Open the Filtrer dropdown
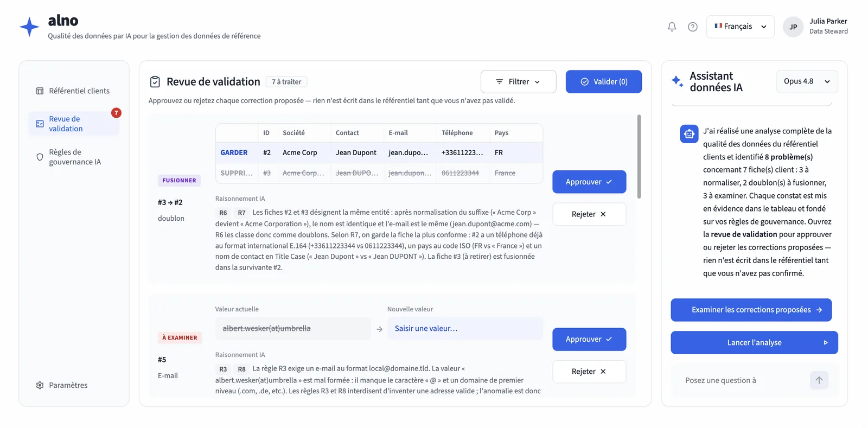Screen dimensions: 868x428 [x=518, y=81]
